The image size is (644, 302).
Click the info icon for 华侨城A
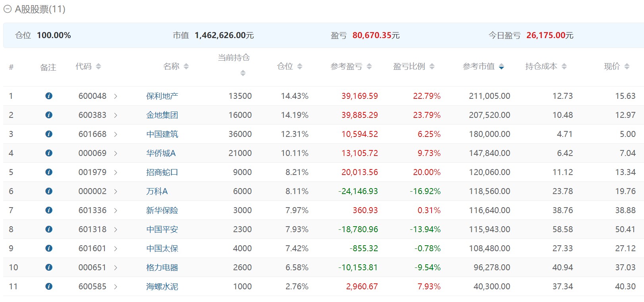point(49,153)
